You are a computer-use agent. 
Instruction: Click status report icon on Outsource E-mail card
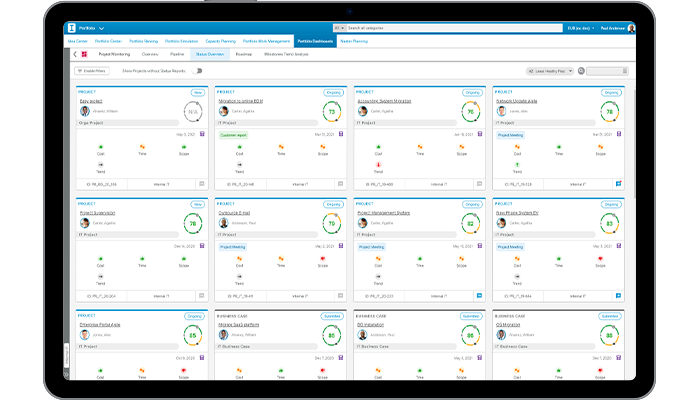[x=341, y=246]
